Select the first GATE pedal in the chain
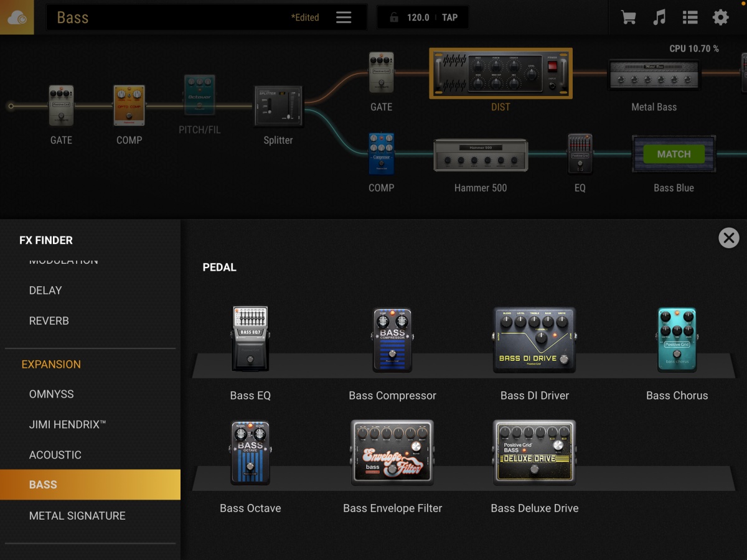Screen dimensions: 747x560 click(x=61, y=106)
